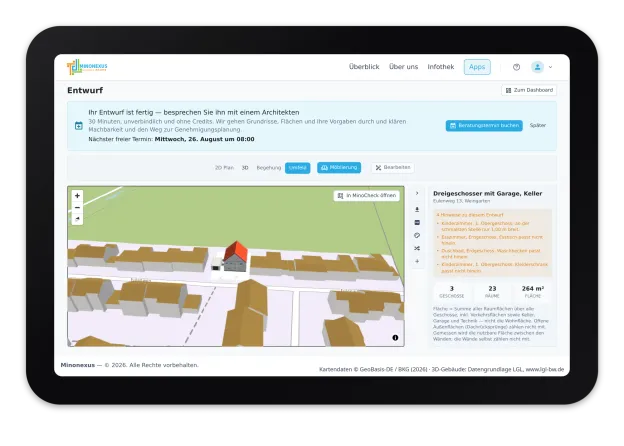Open the map attribution info icon
Viewport: 624px width, 446px height.
(395, 338)
